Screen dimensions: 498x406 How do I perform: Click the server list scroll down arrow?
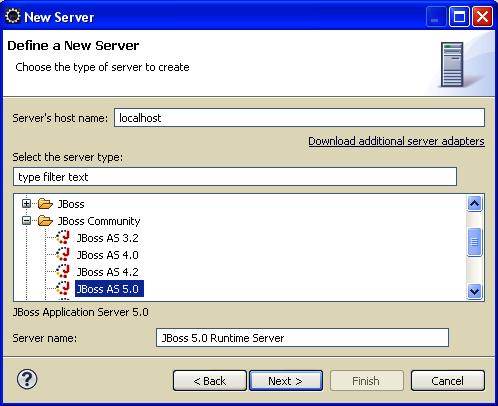[x=474, y=291]
